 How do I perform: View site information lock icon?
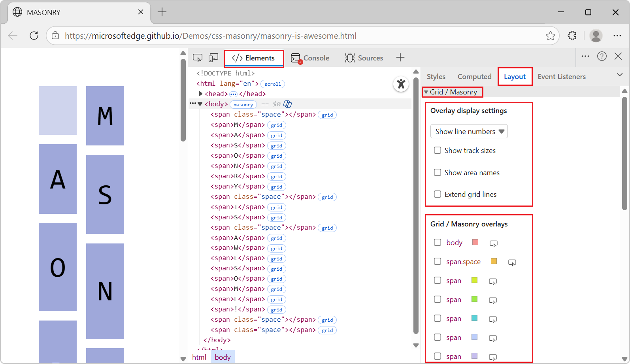tap(56, 36)
